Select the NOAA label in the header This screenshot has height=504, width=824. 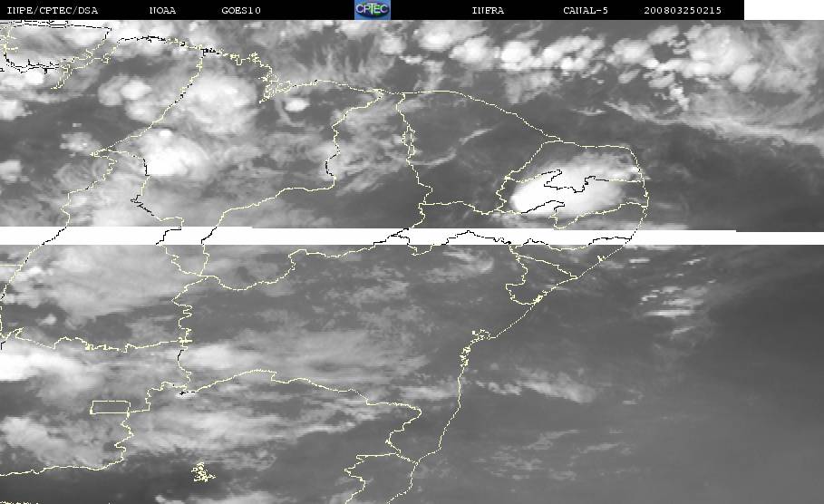(163, 10)
